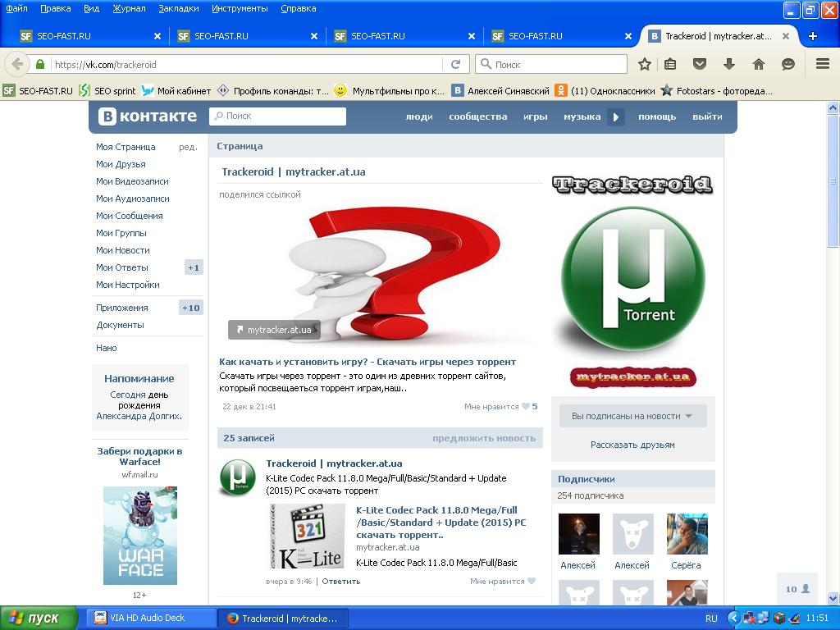This screenshot has height=630, width=840.
Task: Click ред. next to Моя Страница
Action: pos(188,147)
